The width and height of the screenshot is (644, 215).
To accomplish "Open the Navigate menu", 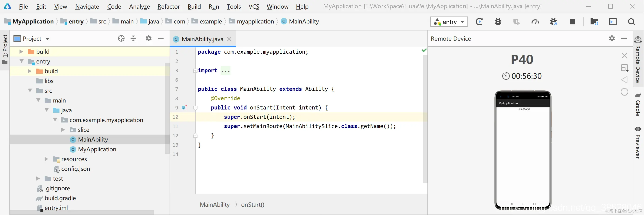I will coord(87,7).
